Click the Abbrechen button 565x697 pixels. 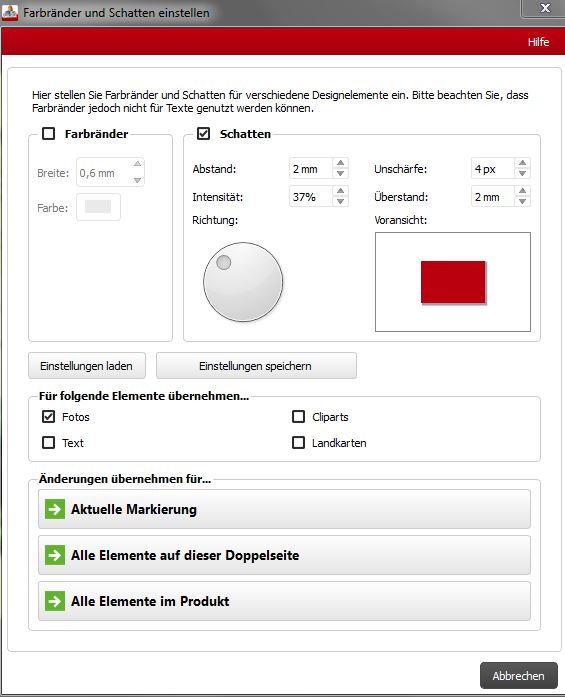point(518,676)
